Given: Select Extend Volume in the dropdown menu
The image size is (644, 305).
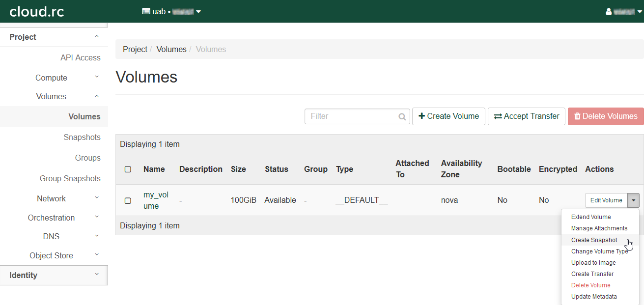Looking at the screenshot, I should tap(591, 217).
